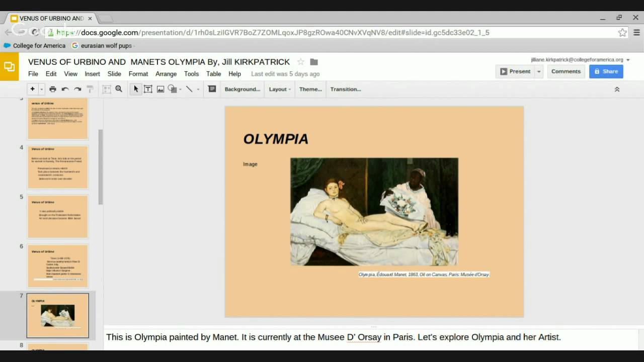Click the OLYMPIA slide title text

click(x=276, y=139)
